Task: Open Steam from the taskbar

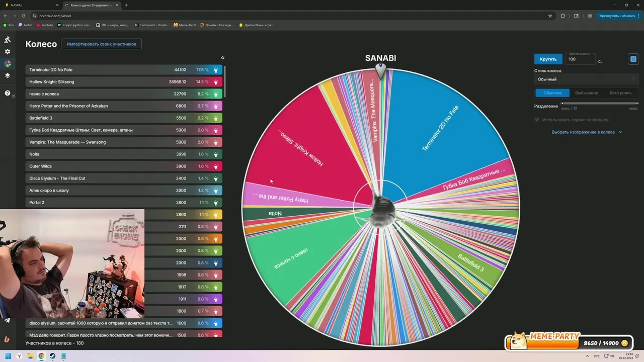Action: [52, 356]
